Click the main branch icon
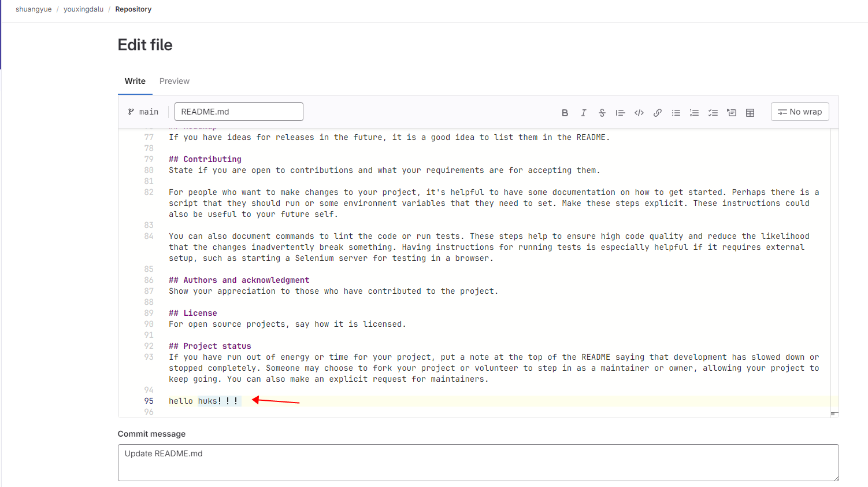This screenshot has height=487, width=868. [131, 112]
